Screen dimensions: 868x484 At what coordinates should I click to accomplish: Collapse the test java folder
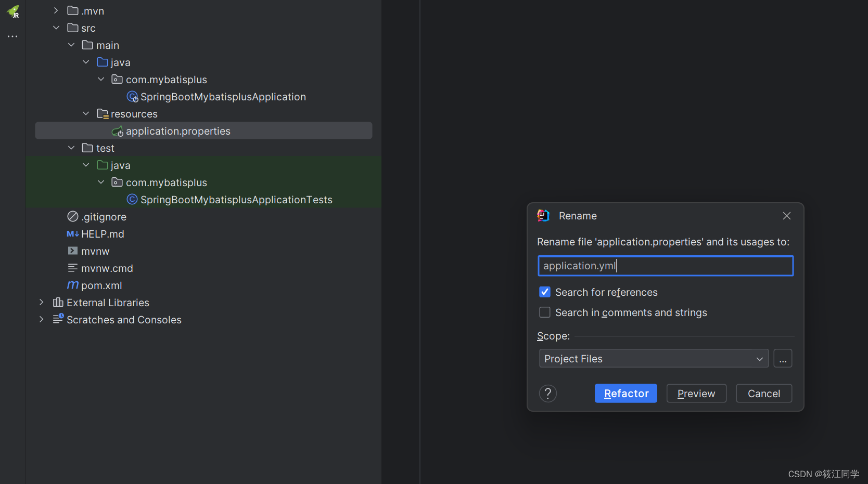(86, 165)
